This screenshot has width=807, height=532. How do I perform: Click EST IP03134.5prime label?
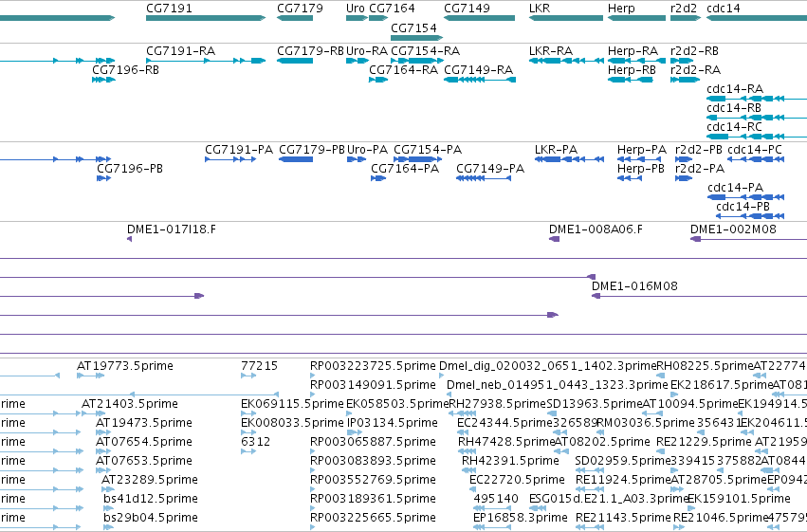click(393, 423)
